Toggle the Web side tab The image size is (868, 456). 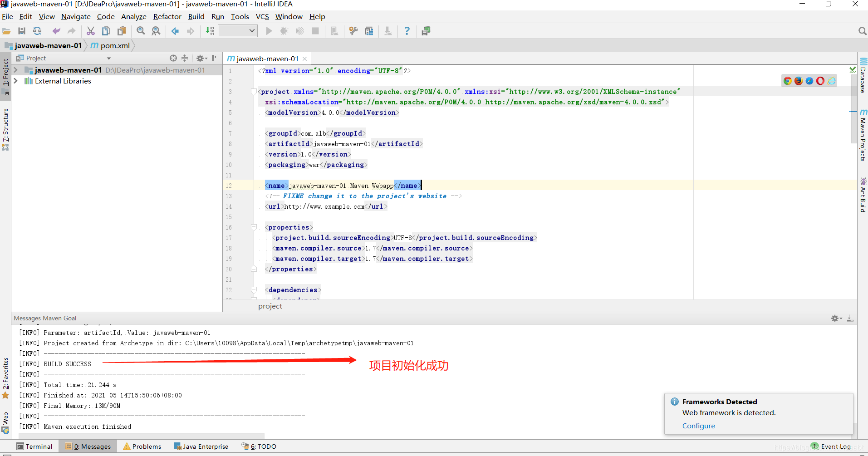point(5,423)
